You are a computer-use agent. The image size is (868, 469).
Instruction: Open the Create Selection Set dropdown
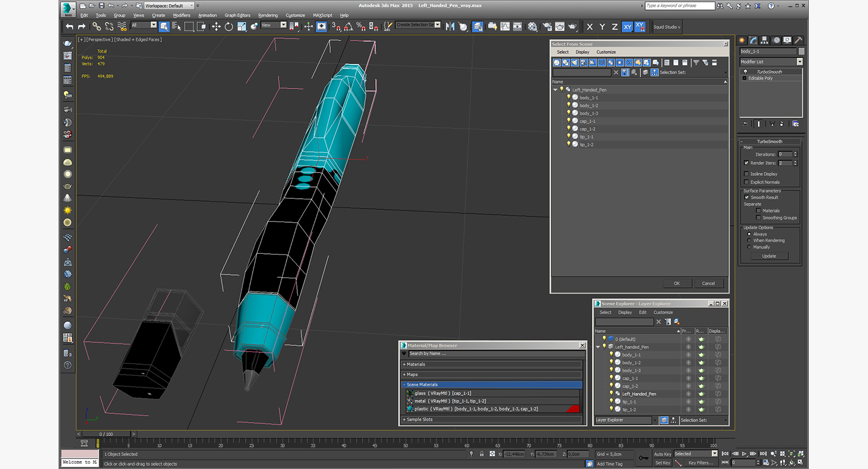pyautogui.click(x=418, y=25)
